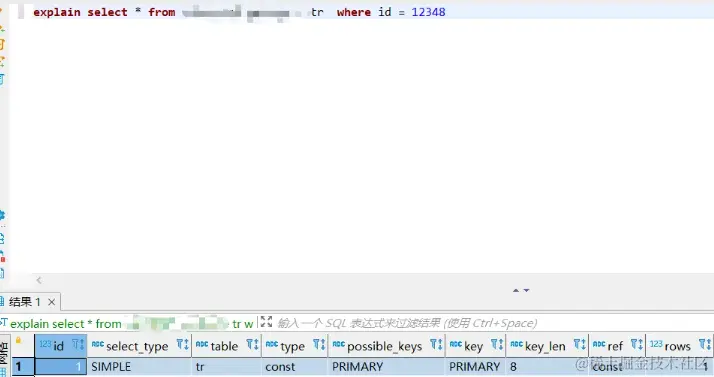The height and width of the screenshot is (377, 714).
Task: Click the where keyword in the editor
Action: [x=354, y=12]
